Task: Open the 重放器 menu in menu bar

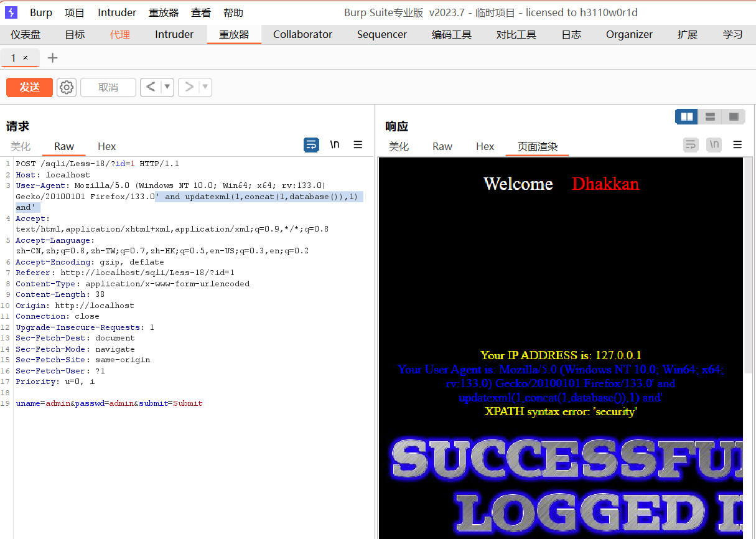Action: pyautogui.click(x=164, y=12)
